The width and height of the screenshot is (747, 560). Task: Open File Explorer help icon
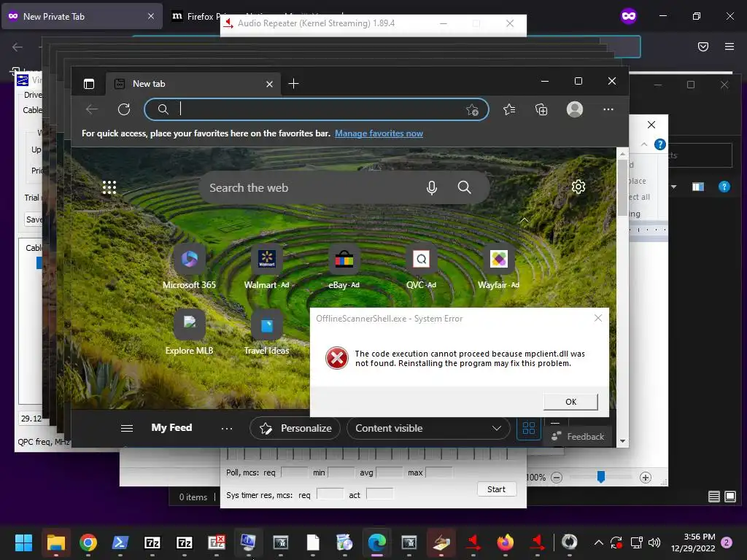click(x=724, y=187)
